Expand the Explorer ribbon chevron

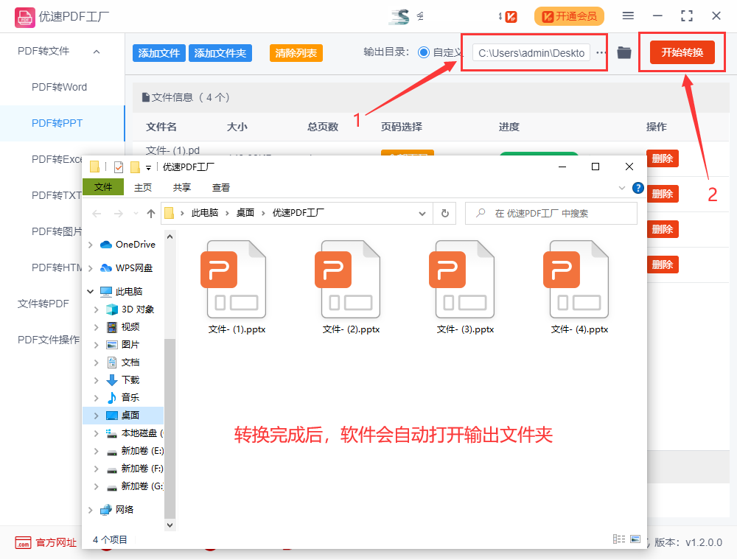tap(622, 188)
